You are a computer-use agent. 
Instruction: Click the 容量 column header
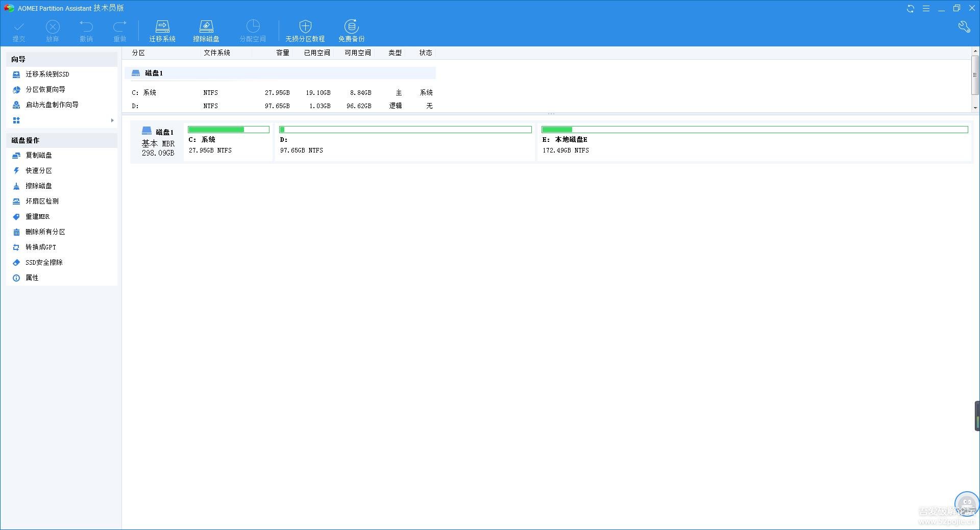coord(282,53)
